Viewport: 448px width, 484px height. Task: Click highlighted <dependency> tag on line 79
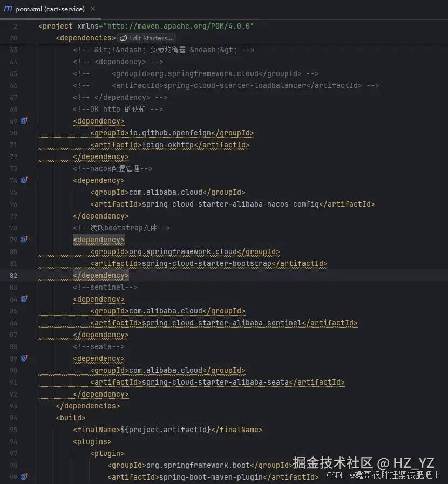[99, 240]
